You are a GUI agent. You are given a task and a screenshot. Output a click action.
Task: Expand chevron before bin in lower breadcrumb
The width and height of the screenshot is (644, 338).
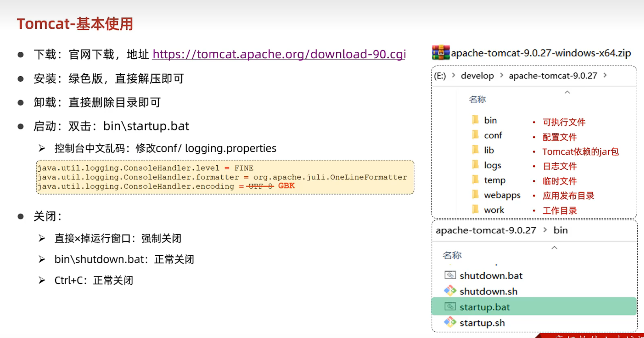click(545, 230)
